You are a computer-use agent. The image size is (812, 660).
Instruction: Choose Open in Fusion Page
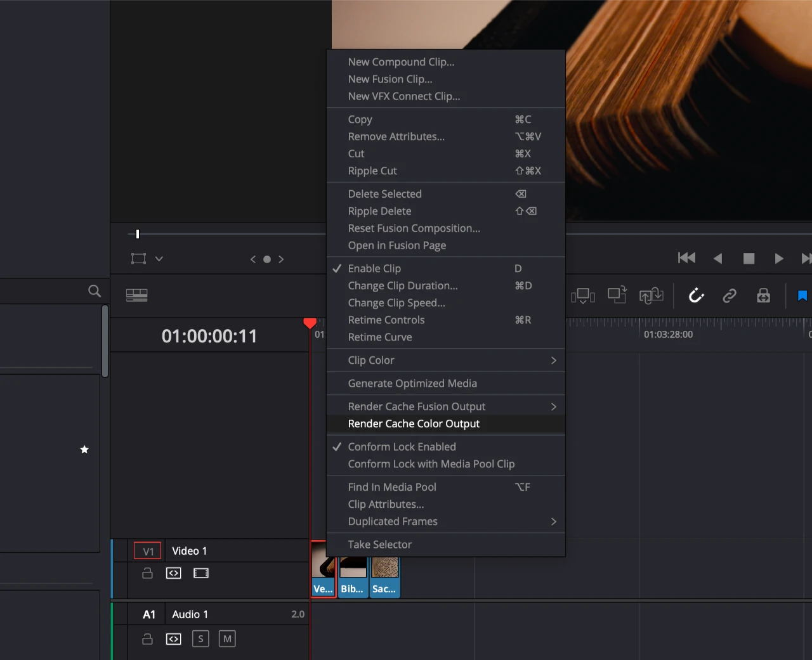pos(397,245)
